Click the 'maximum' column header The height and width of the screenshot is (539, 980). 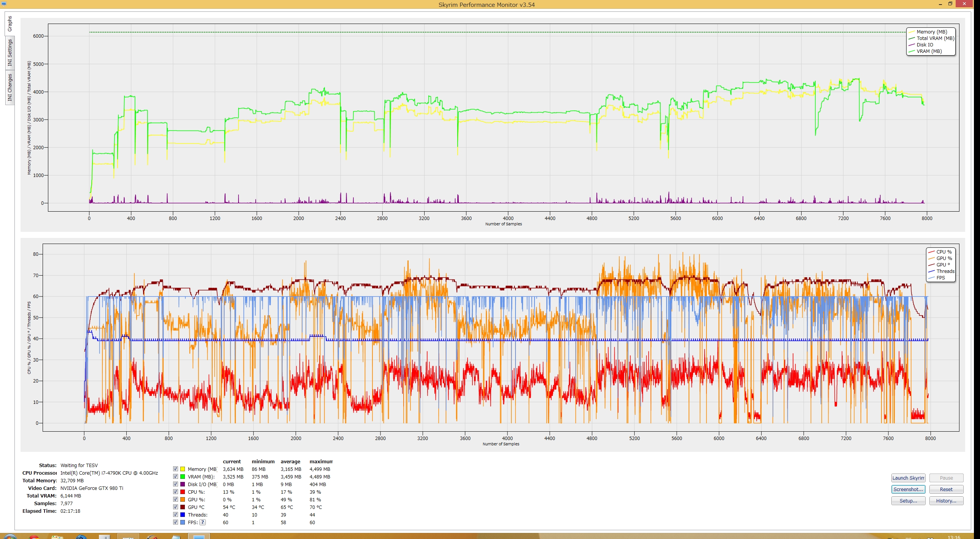coord(321,462)
